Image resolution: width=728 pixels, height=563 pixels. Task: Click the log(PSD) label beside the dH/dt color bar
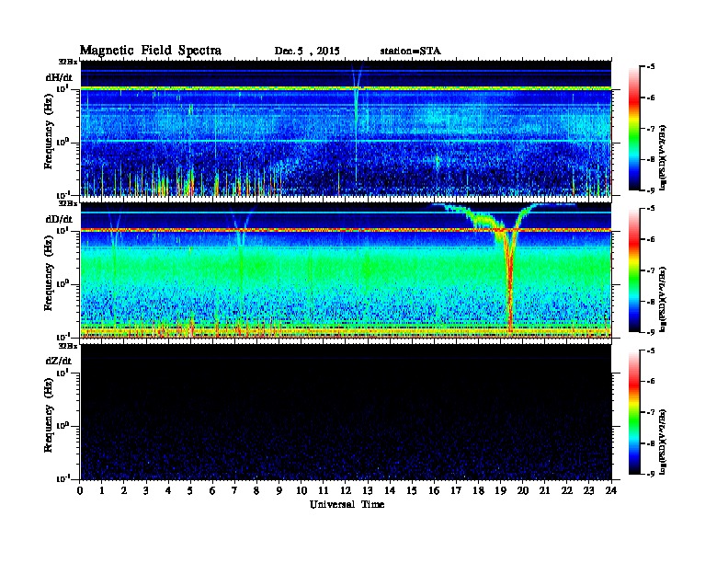tap(663, 157)
